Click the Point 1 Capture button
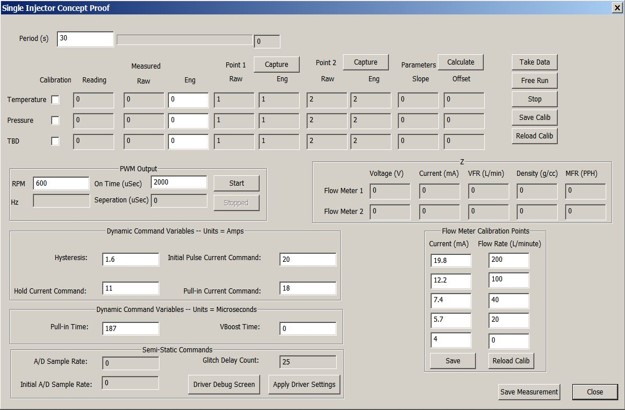 276,64
